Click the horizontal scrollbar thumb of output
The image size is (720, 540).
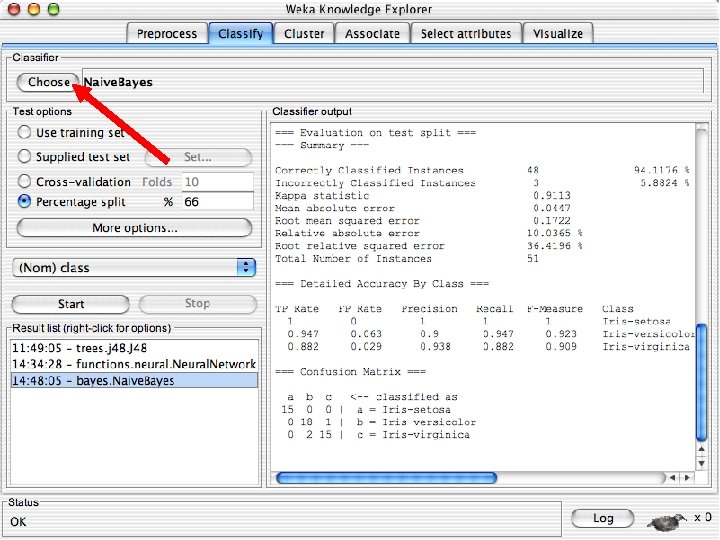coord(386,478)
